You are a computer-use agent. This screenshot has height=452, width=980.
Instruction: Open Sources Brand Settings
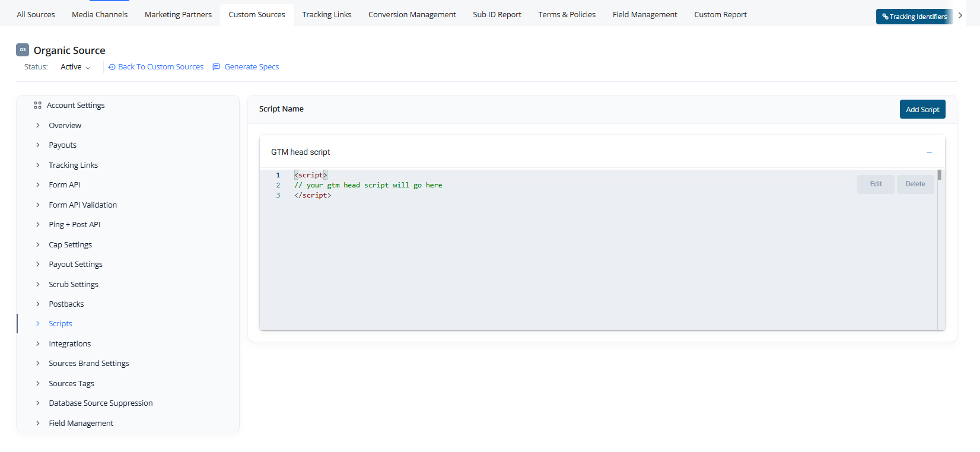pos(89,363)
